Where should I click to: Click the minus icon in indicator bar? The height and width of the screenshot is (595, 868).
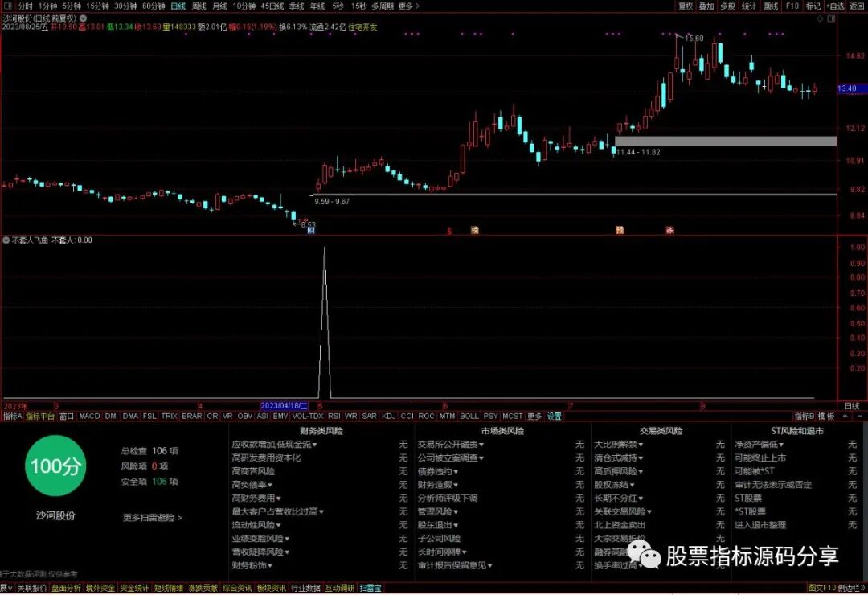pyautogui.click(x=860, y=416)
